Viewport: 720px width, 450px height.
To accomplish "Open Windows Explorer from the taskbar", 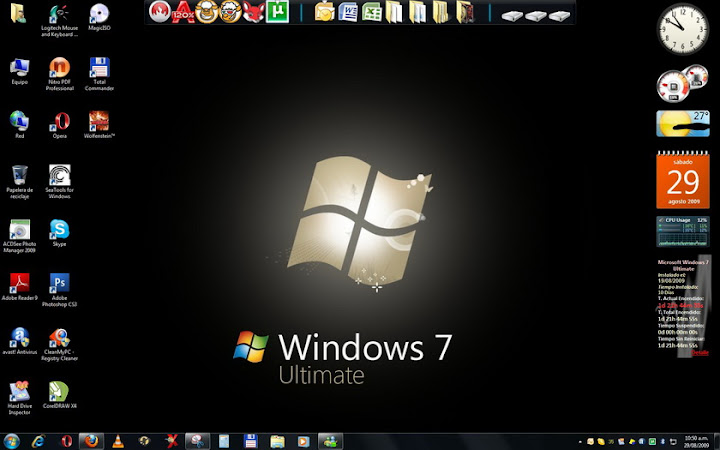I will tap(277, 441).
